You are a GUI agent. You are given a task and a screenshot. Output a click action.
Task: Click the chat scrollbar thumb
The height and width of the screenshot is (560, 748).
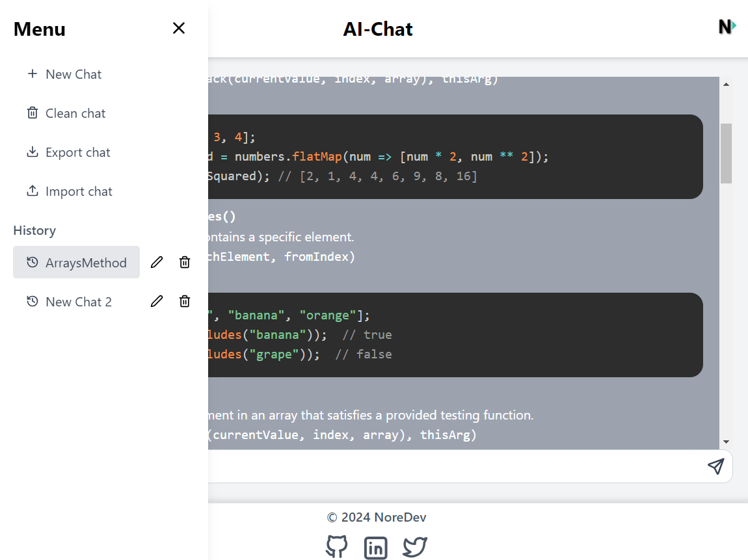pos(726,153)
